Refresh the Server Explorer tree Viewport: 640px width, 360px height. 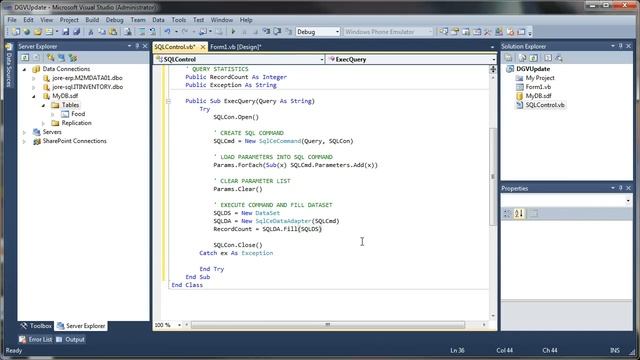click(x=25, y=58)
